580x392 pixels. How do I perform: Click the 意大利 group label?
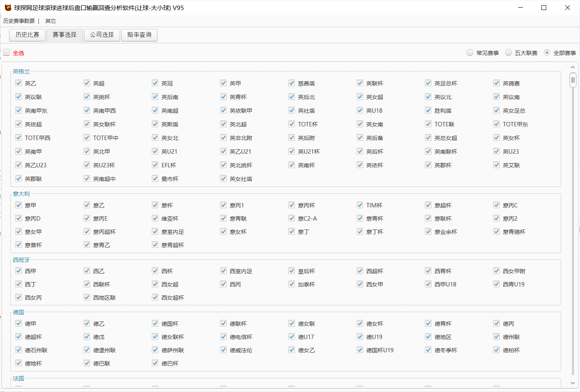pos(21,194)
